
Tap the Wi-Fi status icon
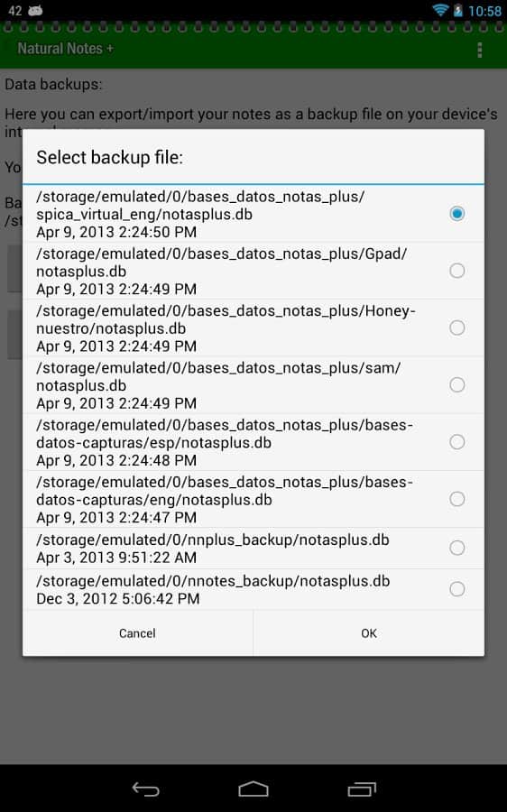[441, 10]
